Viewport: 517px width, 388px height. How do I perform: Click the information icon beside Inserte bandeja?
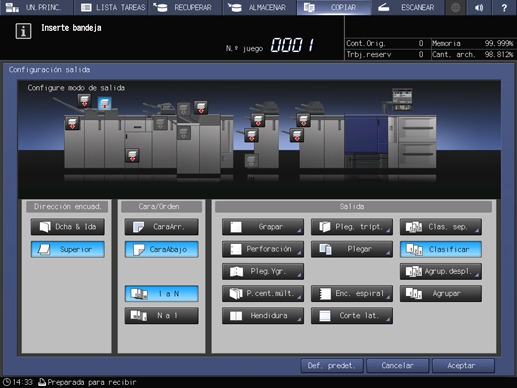coord(23,31)
